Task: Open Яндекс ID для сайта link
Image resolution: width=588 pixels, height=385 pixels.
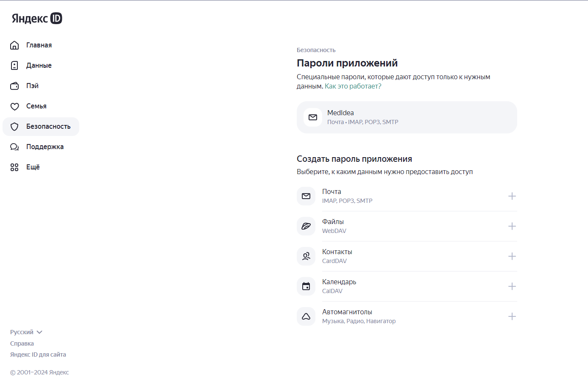Action: click(x=38, y=355)
